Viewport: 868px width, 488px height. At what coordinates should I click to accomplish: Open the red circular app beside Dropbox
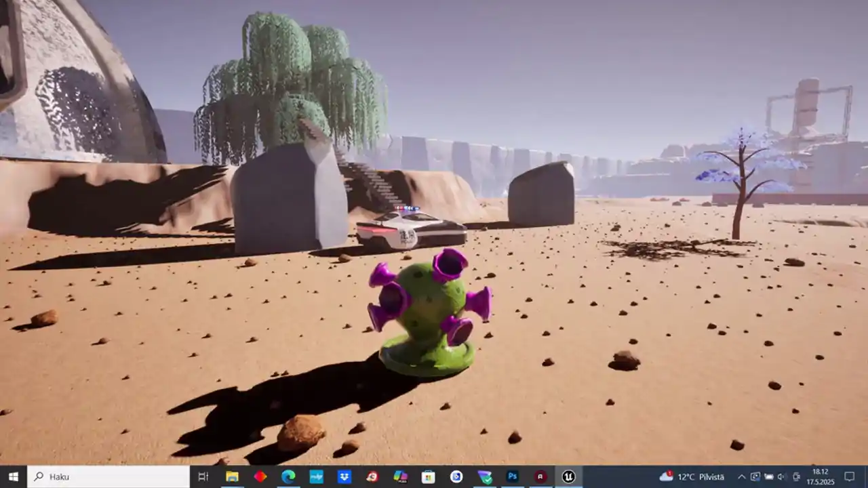(372, 476)
